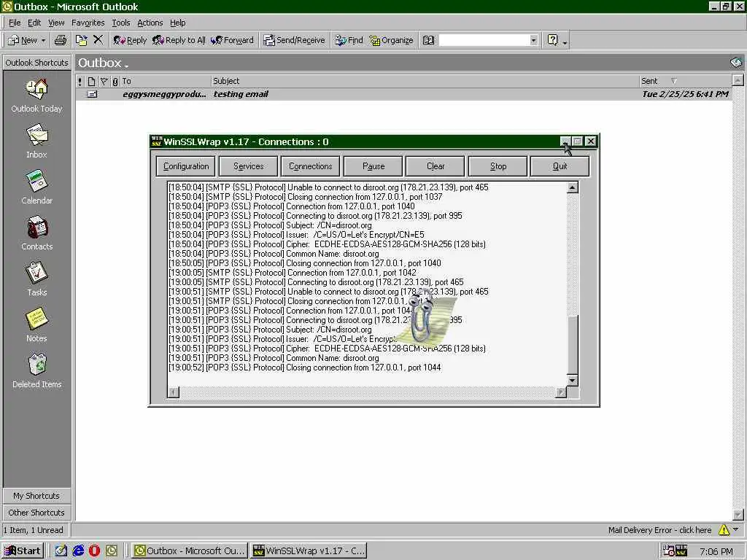Sort by Icon column header
This screenshot has height=560, width=747.
tap(91, 81)
